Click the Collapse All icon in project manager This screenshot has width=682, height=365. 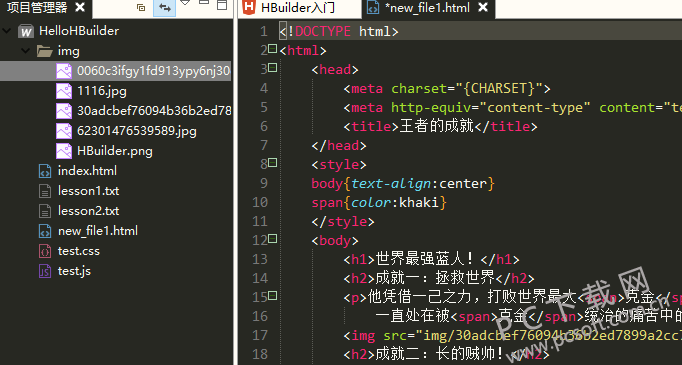(x=140, y=7)
